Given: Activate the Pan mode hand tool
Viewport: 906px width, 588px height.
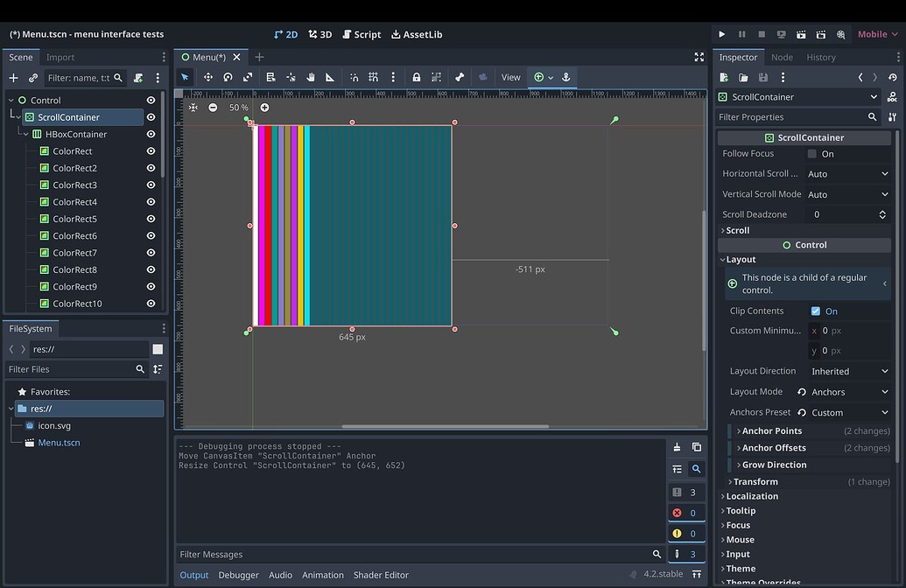Looking at the screenshot, I should [311, 77].
